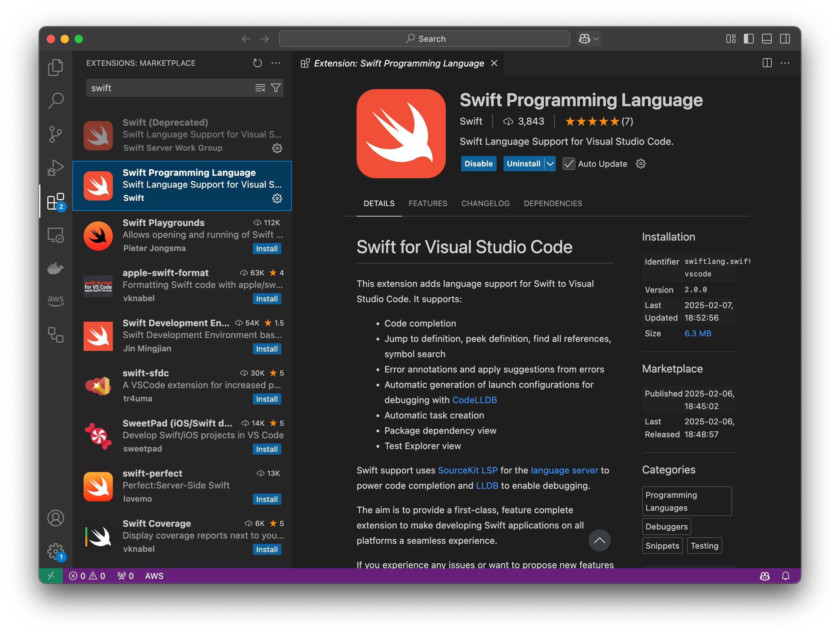This screenshot has height=635, width=840.
Task: Toggle the panel visibility in the title bar
Action: point(767,38)
